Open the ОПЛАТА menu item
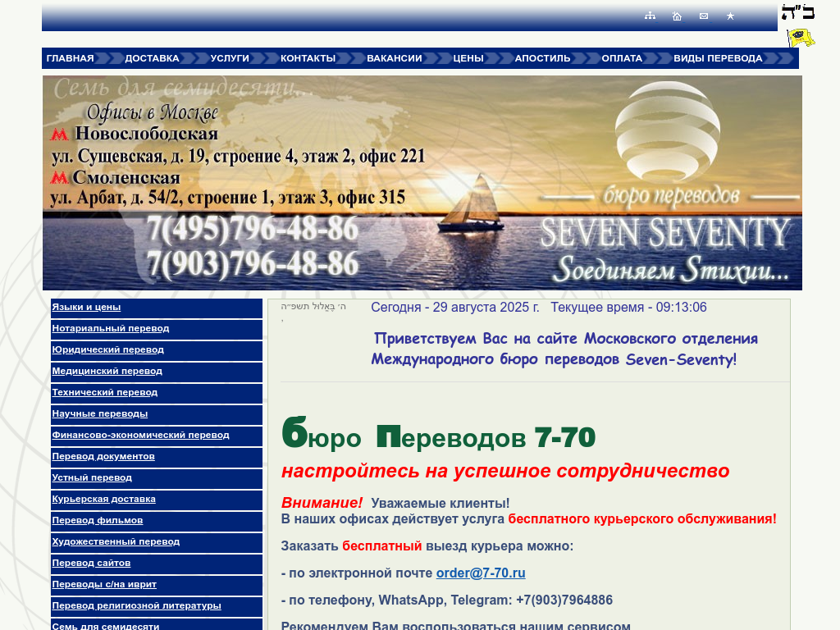The image size is (840, 630). pyautogui.click(x=622, y=58)
